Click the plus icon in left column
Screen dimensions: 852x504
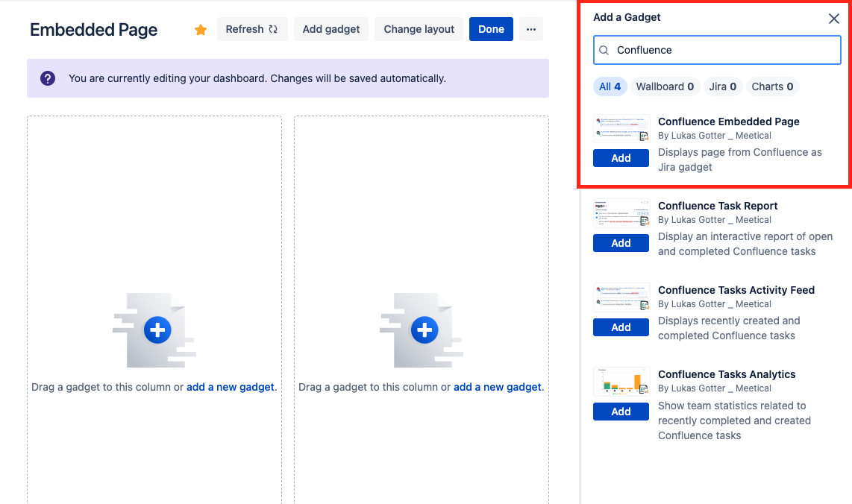tap(157, 330)
